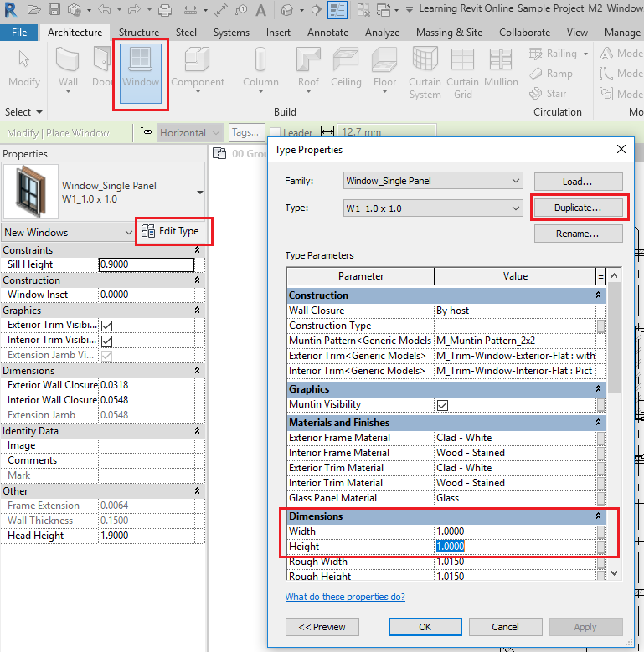Open the Family dropdown in Type Properties
The height and width of the screenshot is (652, 644).
433,181
